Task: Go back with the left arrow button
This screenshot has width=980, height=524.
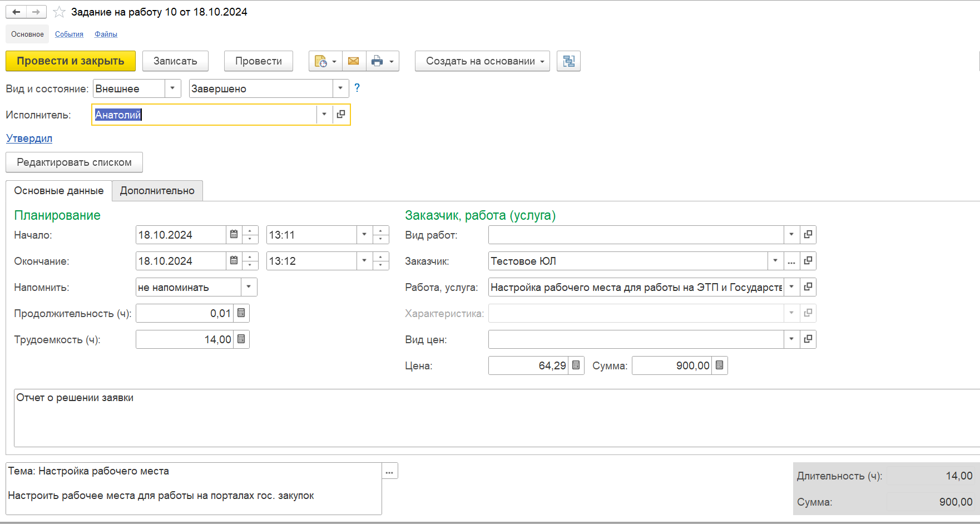Action: pyautogui.click(x=16, y=12)
